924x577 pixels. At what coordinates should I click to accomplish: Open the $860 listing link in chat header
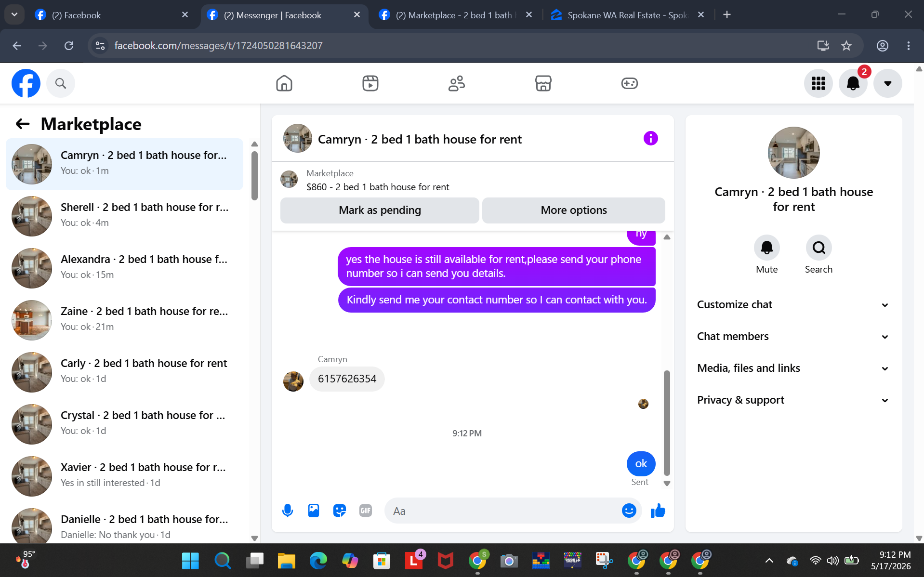pos(378,187)
